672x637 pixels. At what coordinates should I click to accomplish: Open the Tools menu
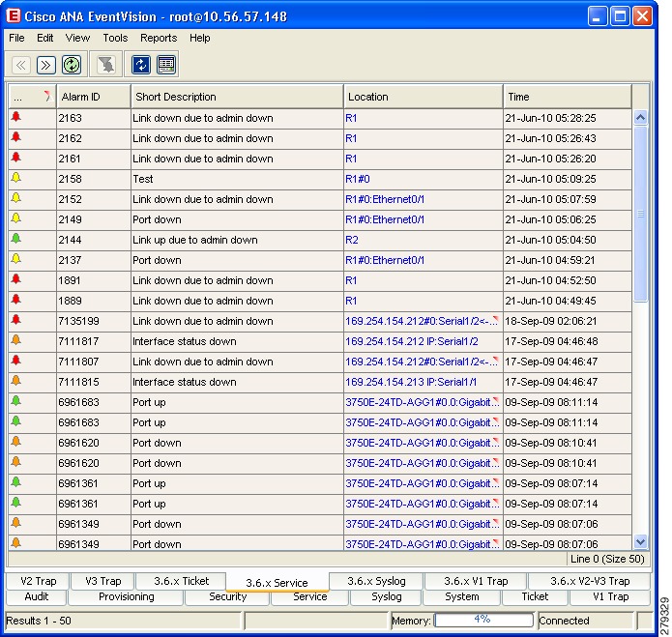tap(115, 38)
